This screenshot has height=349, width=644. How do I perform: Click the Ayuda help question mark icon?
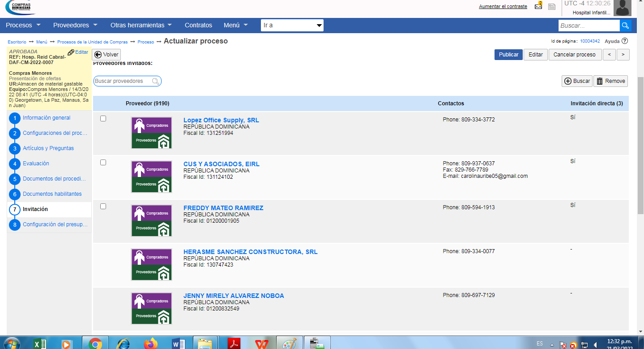(x=625, y=41)
